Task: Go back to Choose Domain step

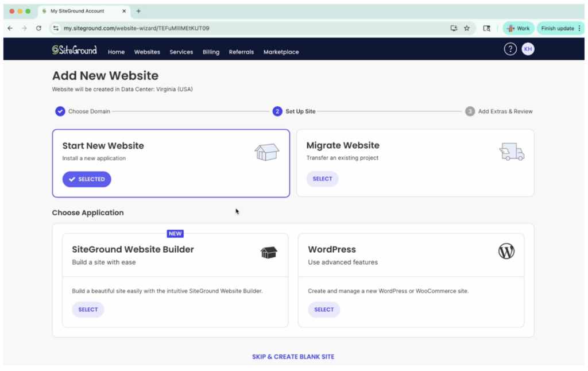Action: [89, 111]
